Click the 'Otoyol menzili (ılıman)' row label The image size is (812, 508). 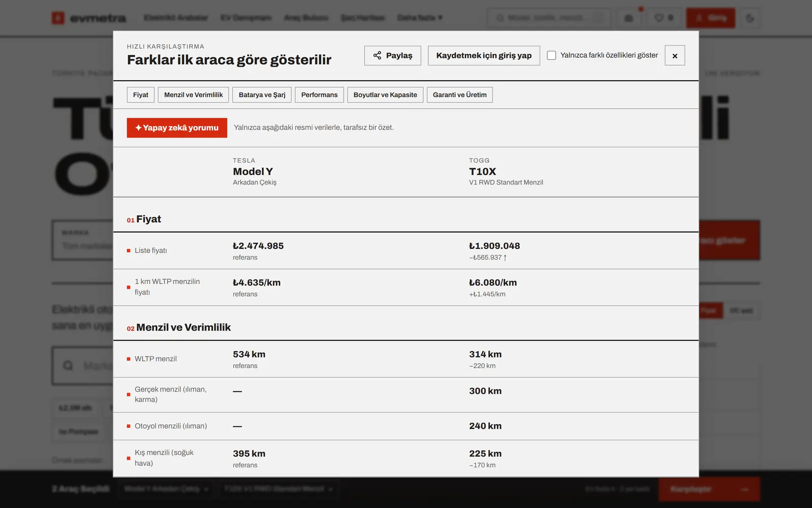(171, 426)
